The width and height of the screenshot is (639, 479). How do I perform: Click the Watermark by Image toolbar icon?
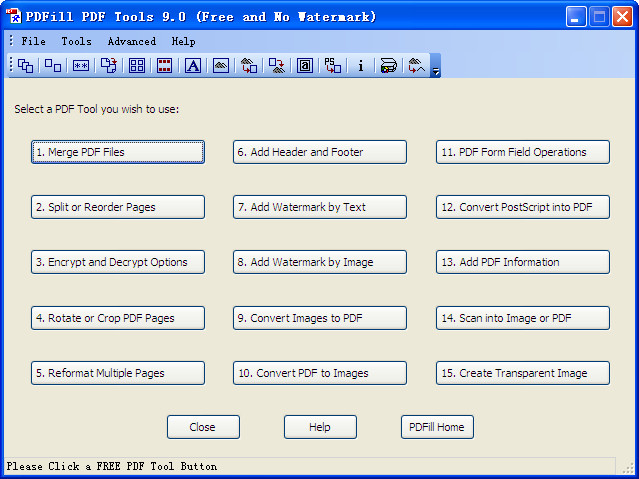[221, 66]
